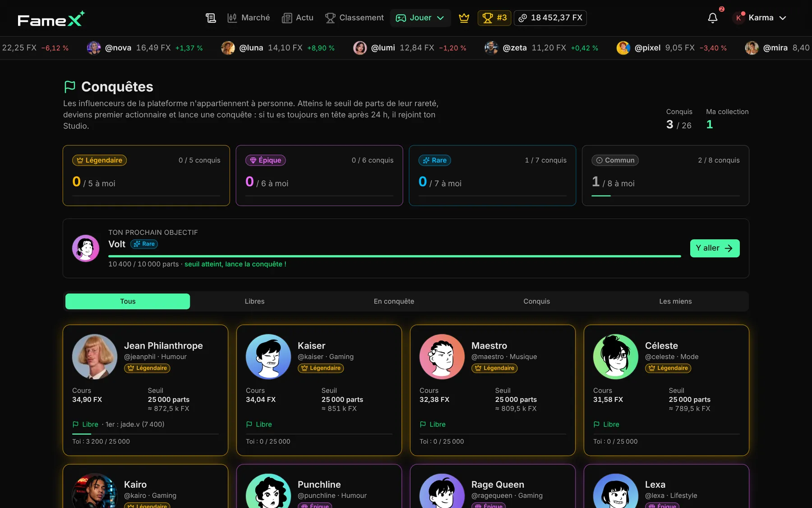The height and width of the screenshot is (508, 812).
Task: Click the Conquêtes flag icon heading
Action: 69,86
